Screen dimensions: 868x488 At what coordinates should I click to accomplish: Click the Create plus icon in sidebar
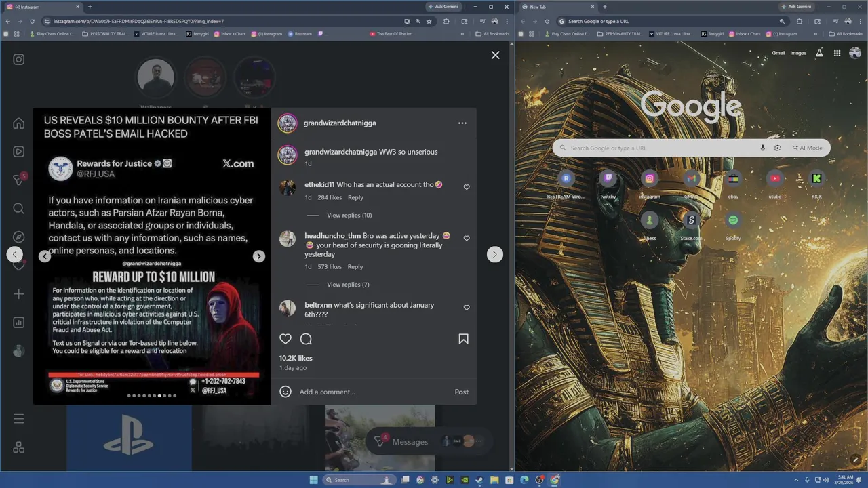tap(19, 294)
